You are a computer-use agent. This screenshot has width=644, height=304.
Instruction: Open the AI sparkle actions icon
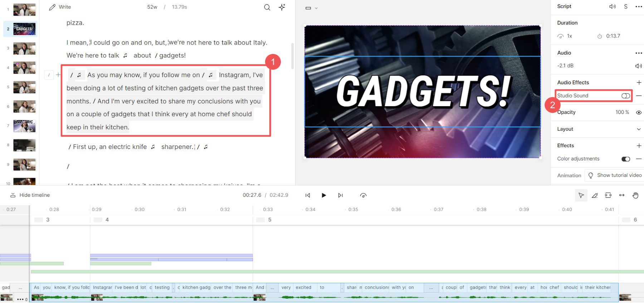[282, 7]
